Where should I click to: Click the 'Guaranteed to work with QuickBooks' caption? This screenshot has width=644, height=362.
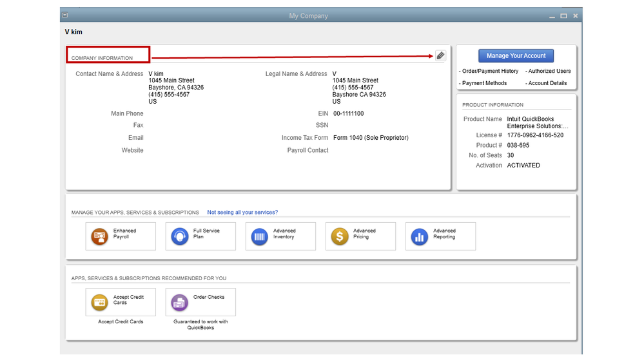coord(200,325)
